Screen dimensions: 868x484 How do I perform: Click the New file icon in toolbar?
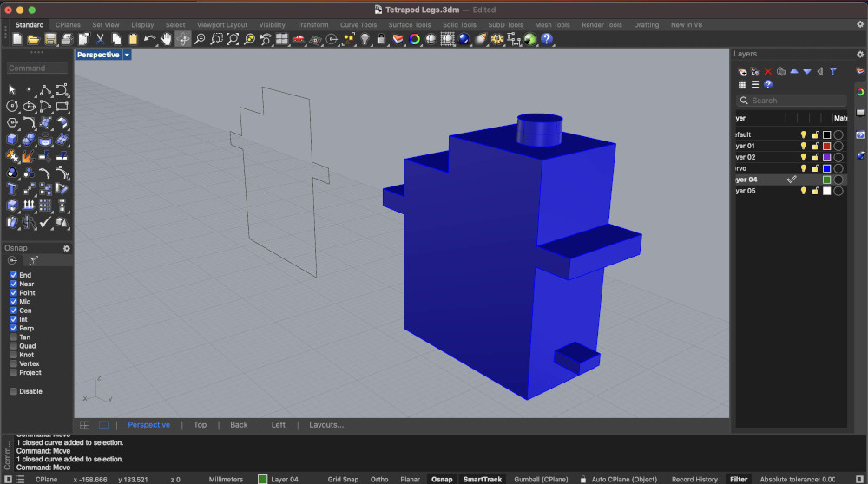click(17, 39)
